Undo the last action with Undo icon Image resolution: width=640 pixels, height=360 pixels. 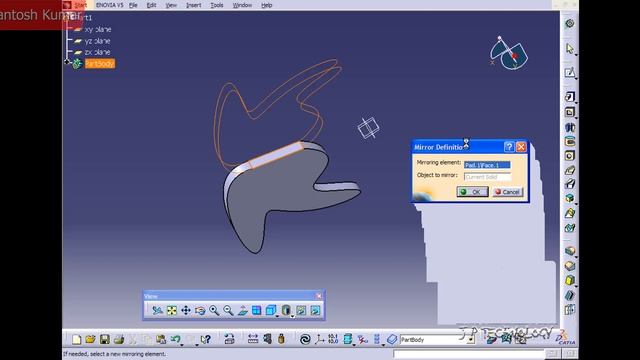tap(175, 339)
